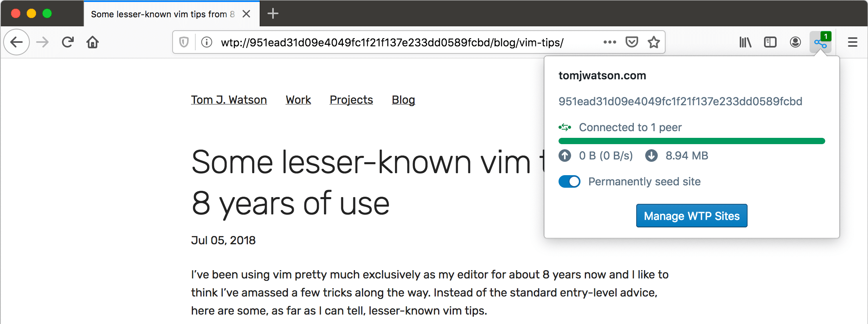Go to the browser home page
The image size is (868, 324).
click(x=93, y=42)
